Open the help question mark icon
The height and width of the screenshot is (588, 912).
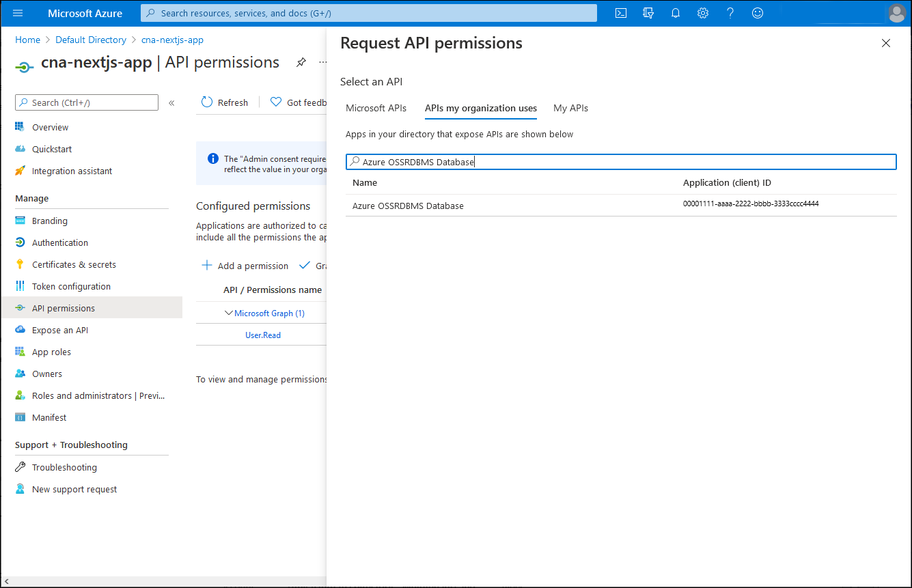[730, 13]
